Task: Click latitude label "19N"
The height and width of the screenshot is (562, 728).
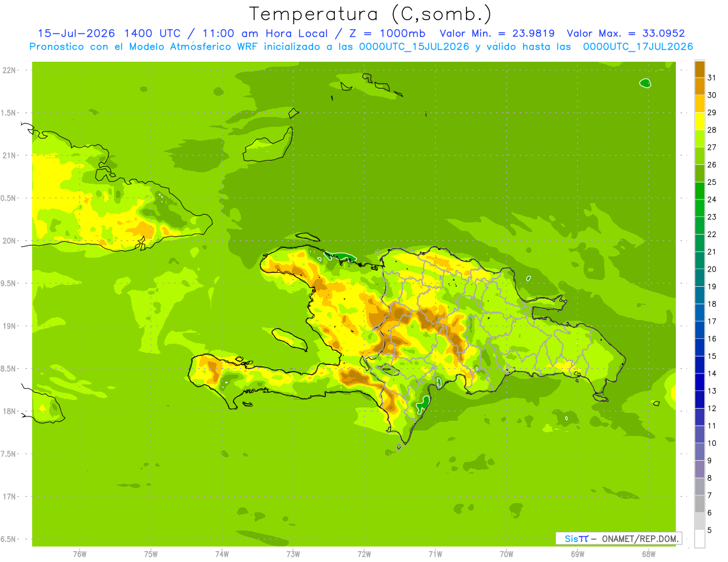Action: (9, 326)
